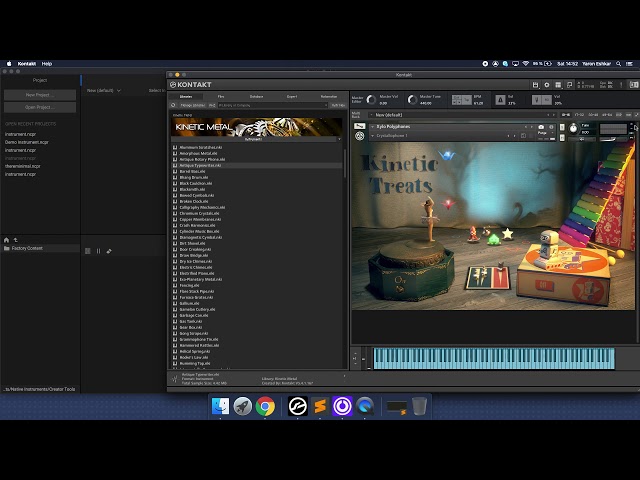Click the tuning fork reference tone icon
The image size is (640, 480).
[537, 100]
